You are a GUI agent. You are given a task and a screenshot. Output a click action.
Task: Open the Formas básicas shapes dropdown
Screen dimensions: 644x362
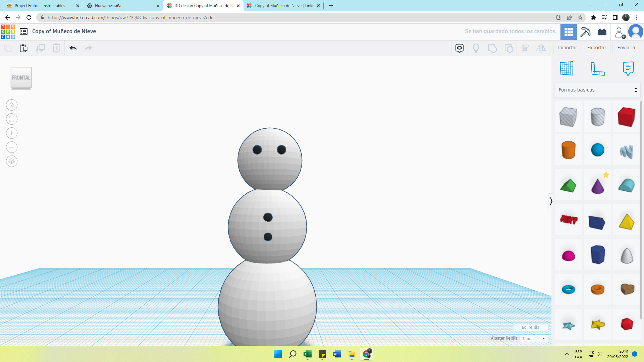coord(597,90)
